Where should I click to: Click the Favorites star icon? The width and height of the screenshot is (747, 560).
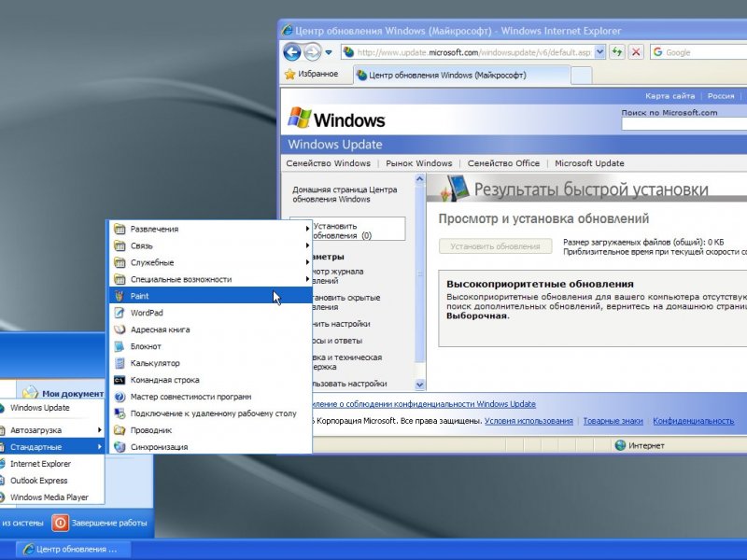click(289, 75)
